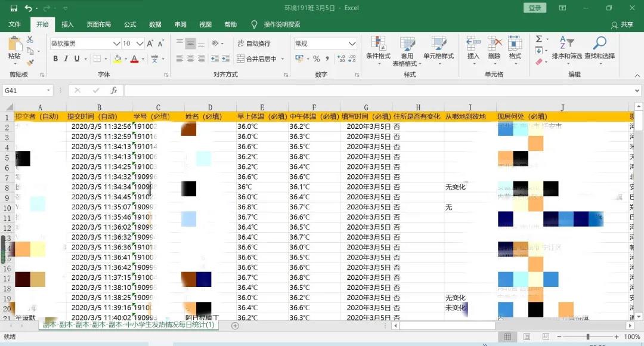Open Conditional Formatting (条件格式)
644x346 pixels.
coord(377,47)
